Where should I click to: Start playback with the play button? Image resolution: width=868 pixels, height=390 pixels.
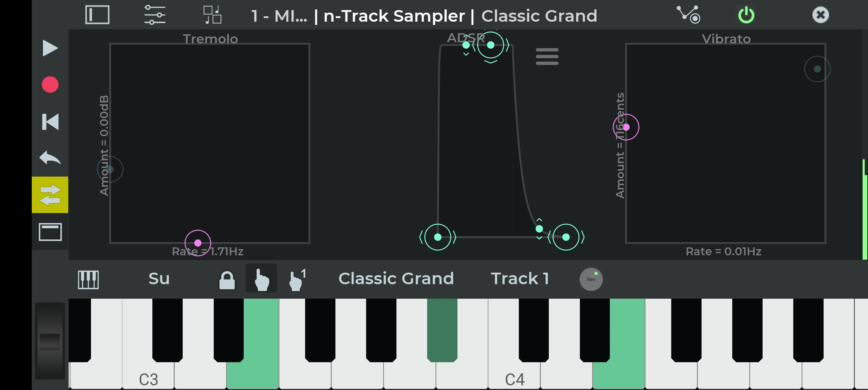[x=50, y=48]
